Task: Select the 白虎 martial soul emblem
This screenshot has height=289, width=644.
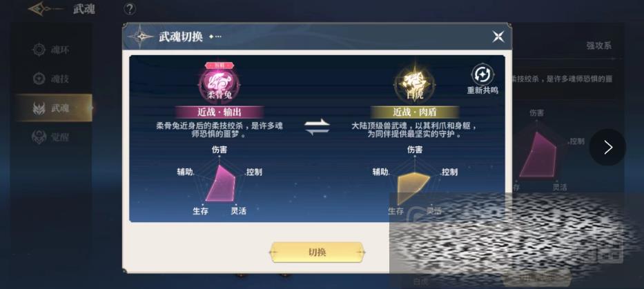Action: pos(415,83)
